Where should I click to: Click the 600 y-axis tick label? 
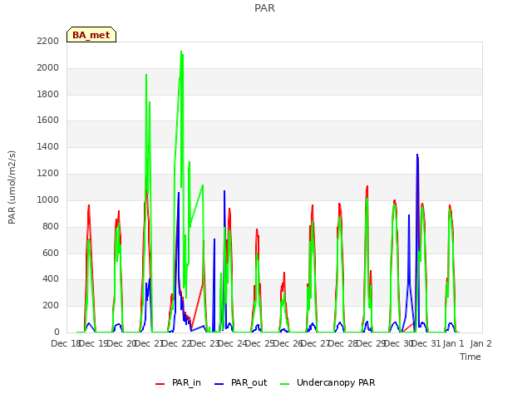51,253
